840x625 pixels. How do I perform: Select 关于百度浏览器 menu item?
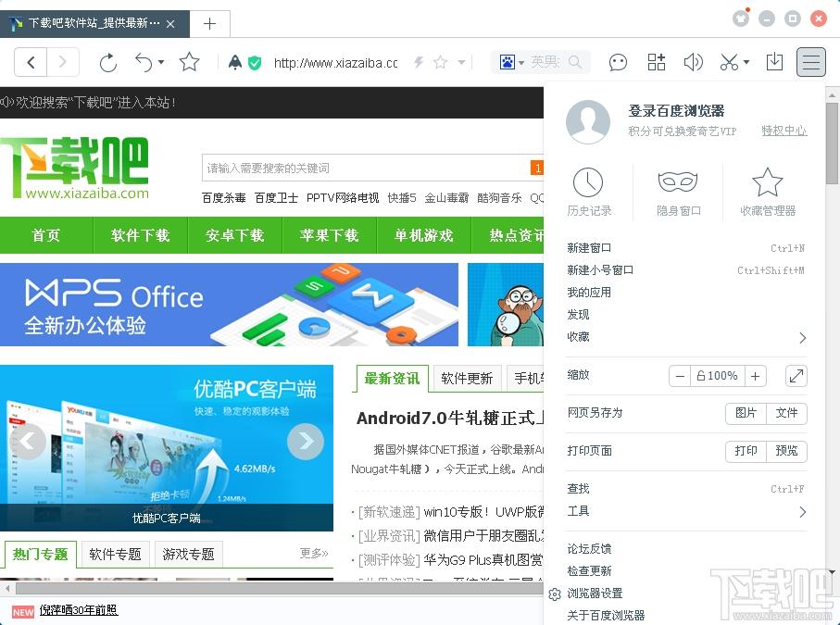(685, 616)
